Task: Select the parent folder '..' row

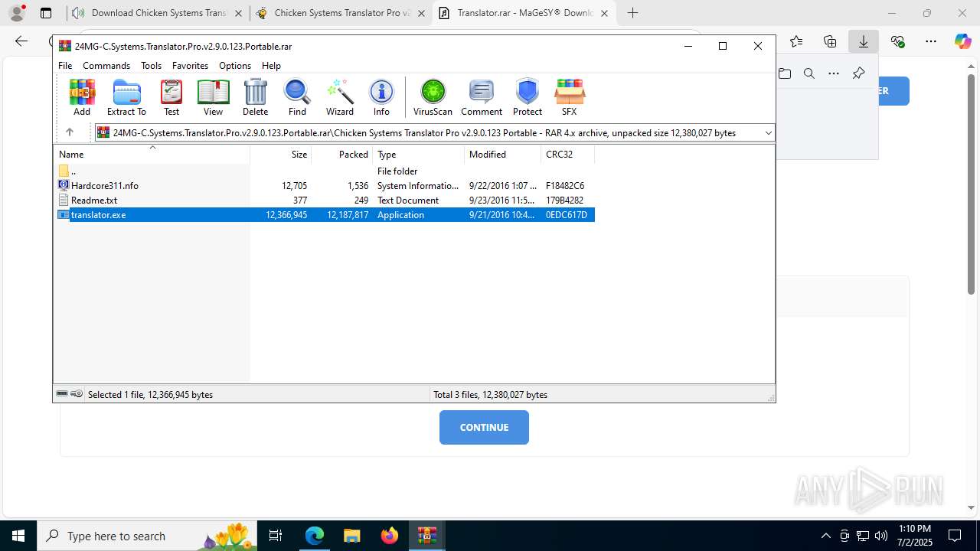Action: [324, 171]
